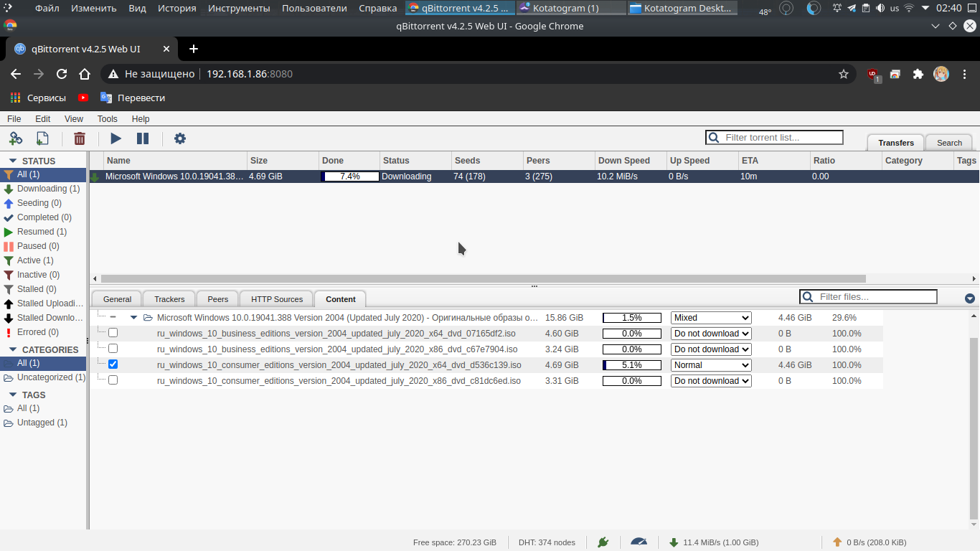
Task: Click the 5.1% progress bar of consumer x64 iso
Action: (632, 365)
